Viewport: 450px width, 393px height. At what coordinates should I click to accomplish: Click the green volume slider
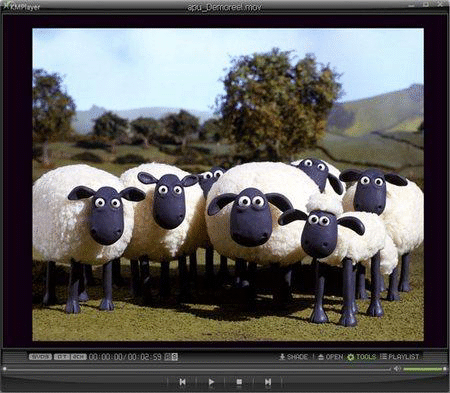coord(424,369)
